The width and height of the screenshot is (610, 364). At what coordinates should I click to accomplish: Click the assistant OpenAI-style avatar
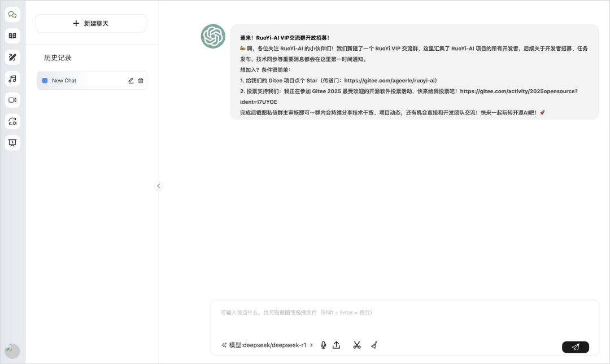point(213,36)
